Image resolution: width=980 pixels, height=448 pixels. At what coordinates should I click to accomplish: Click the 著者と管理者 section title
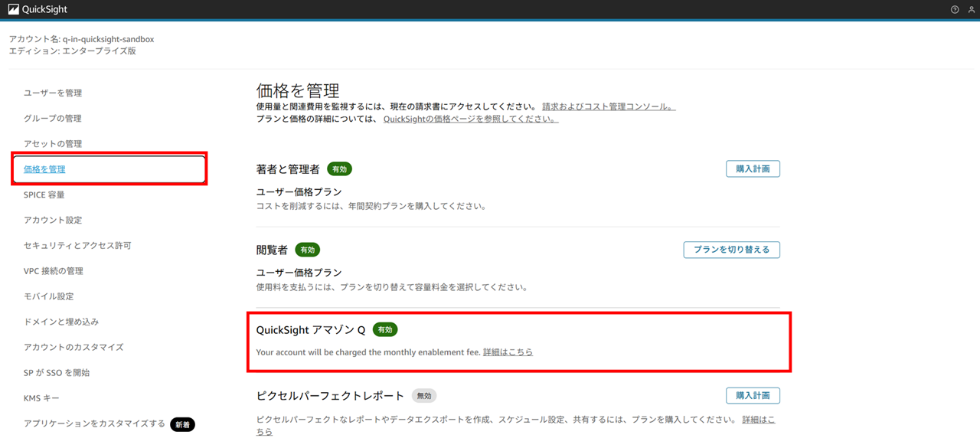288,168
